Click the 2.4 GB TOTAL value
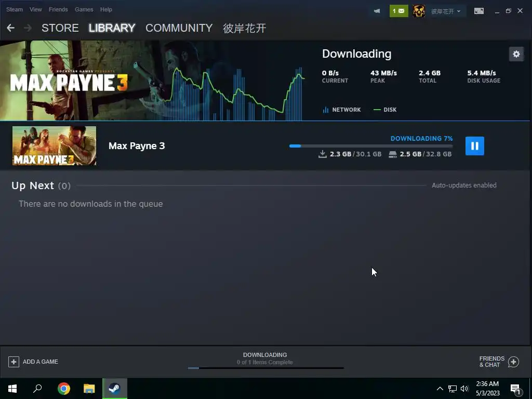The image size is (532, 399). (x=430, y=73)
